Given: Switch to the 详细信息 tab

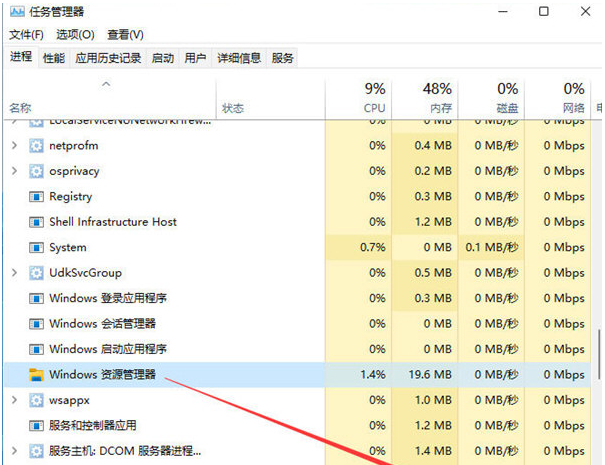Looking at the screenshot, I should pyautogui.click(x=239, y=58).
